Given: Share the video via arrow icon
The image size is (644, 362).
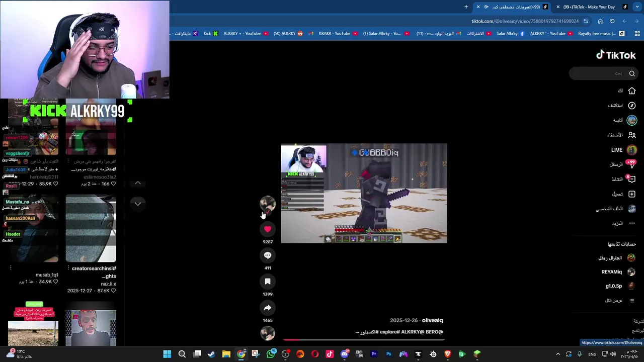Looking at the screenshot, I should 268,308.
